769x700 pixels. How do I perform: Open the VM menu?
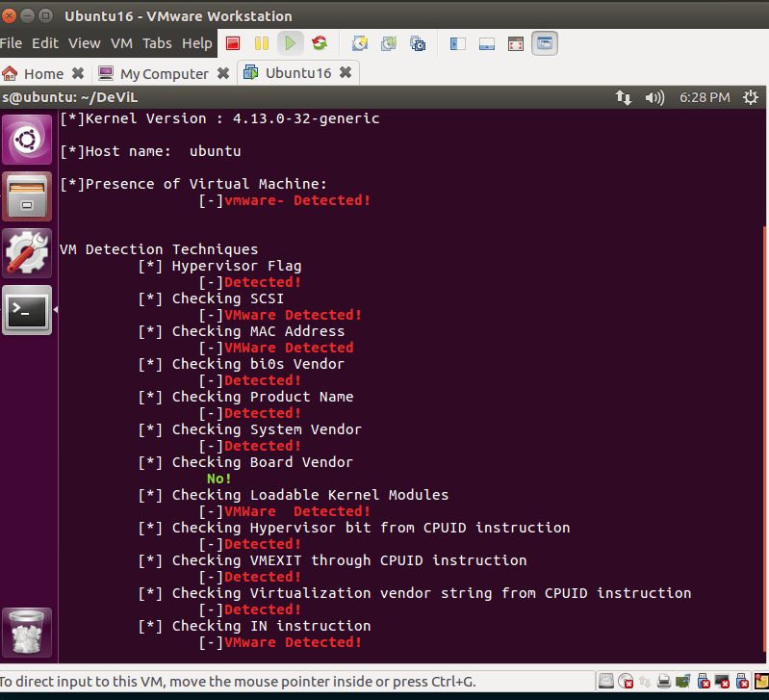point(121,43)
